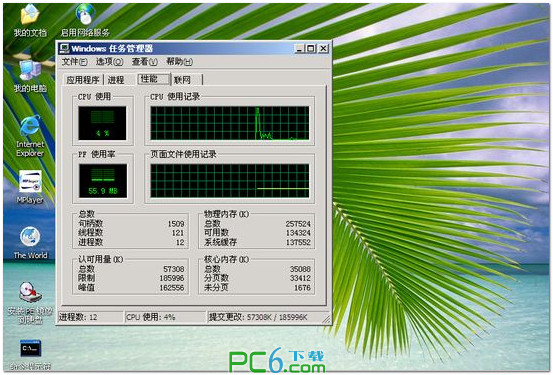
Task: Click status bar CPU 使用: 4% entry
Action: [165, 317]
